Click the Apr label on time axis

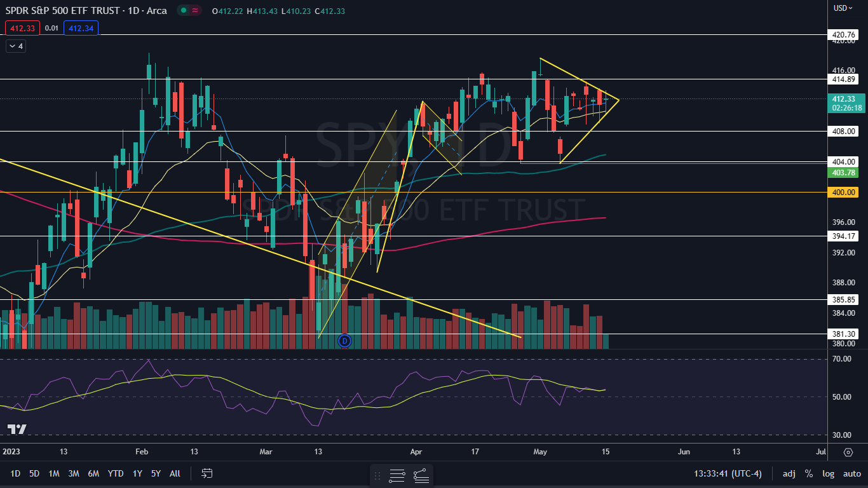click(x=417, y=452)
